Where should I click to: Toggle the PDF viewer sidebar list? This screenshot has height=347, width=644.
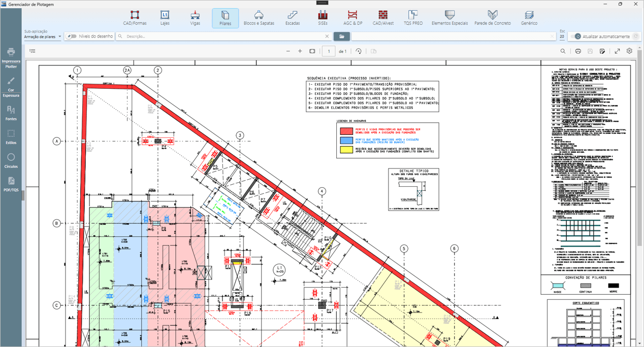[33, 51]
